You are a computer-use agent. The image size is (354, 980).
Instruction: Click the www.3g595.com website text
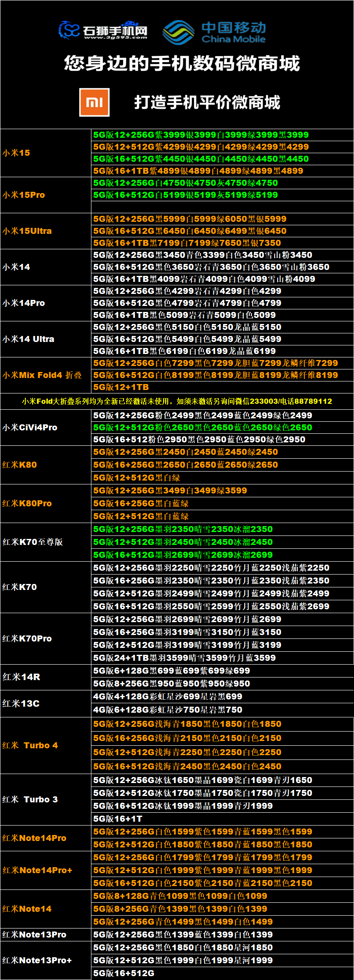coord(116,37)
